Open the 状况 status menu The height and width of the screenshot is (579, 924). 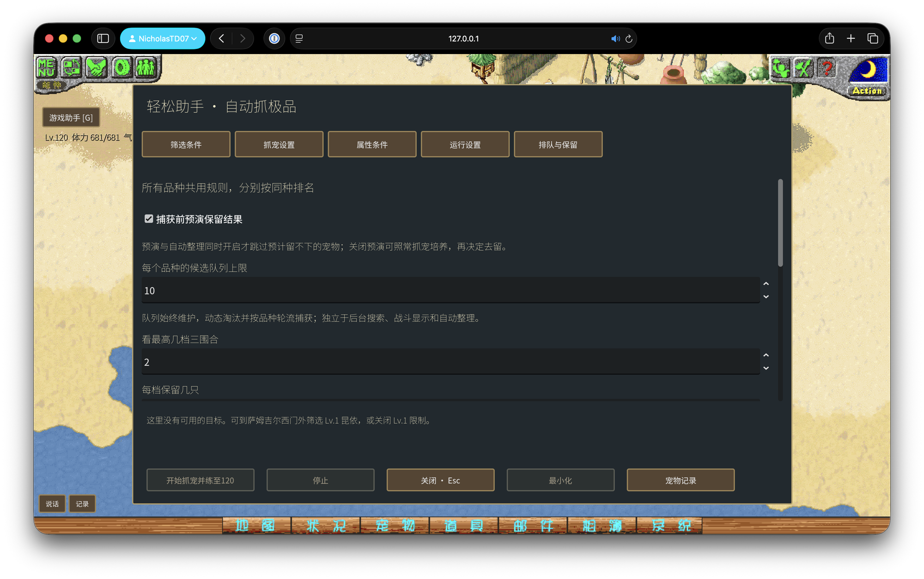(x=326, y=525)
